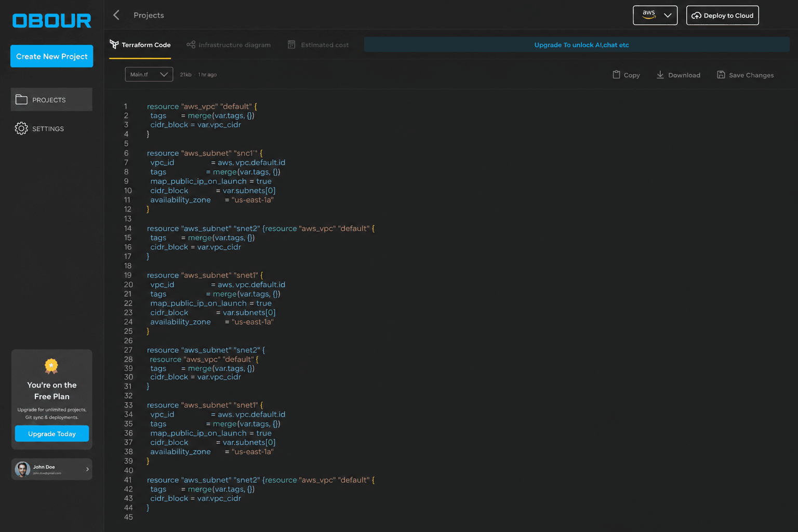Open the Main.tf file dropdown
The width and height of the screenshot is (798, 532).
click(149, 74)
